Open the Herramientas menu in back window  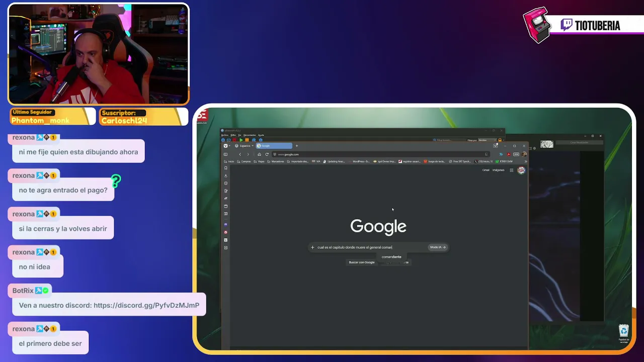click(x=250, y=135)
